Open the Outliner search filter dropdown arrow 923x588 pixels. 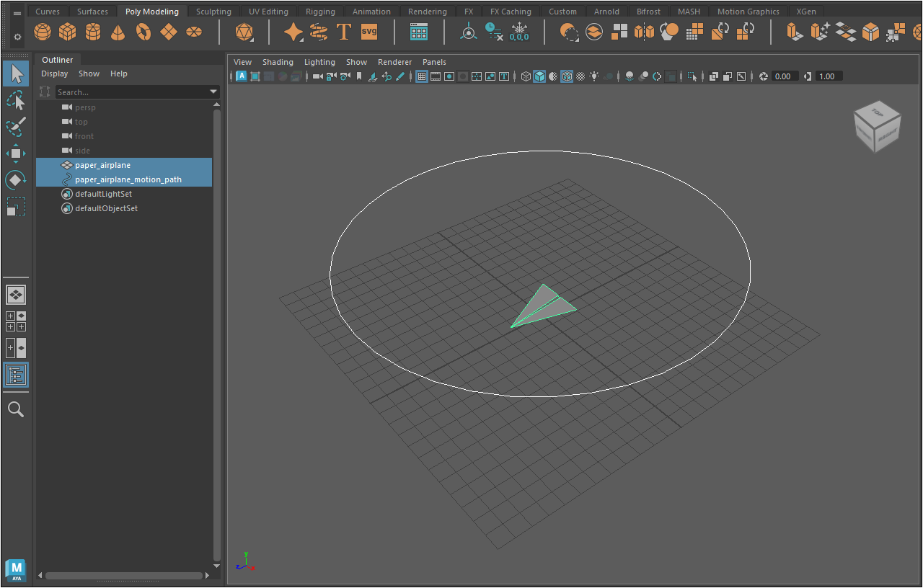213,92
